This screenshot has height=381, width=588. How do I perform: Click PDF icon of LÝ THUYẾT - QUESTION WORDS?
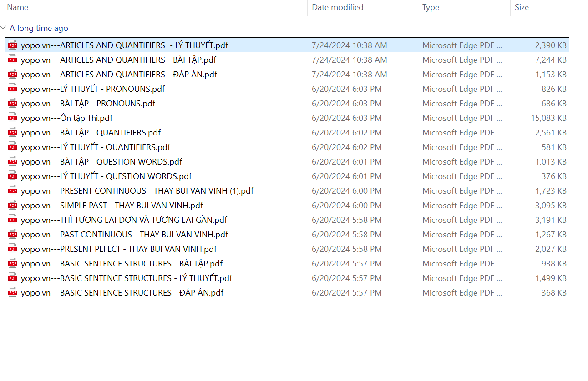coord(13,176)
